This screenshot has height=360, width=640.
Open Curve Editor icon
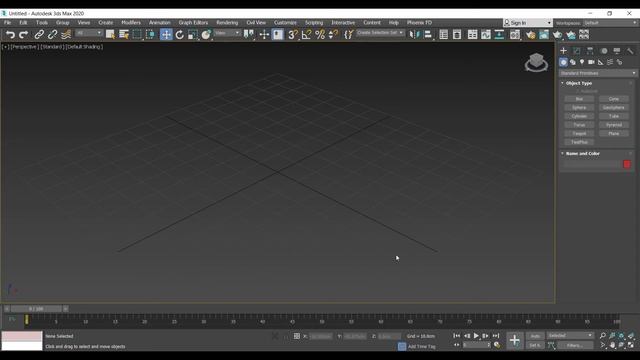486,35
